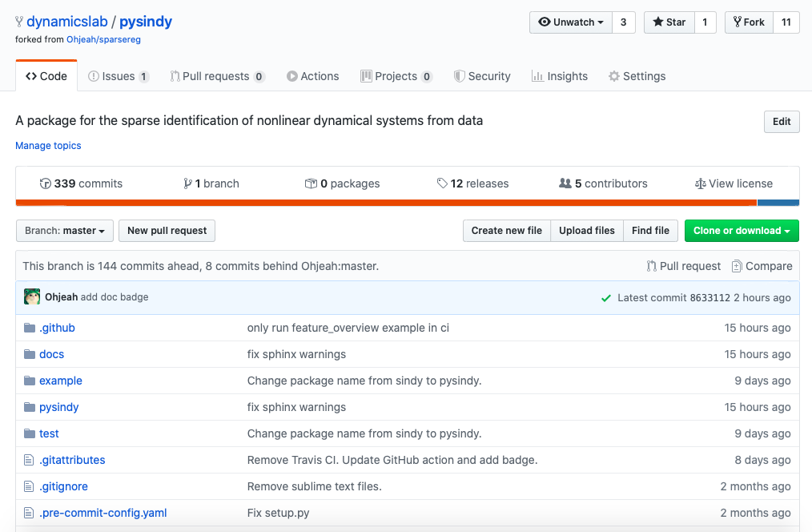Open the View license link
Screen dimensions: 812x532
[734, 183]
